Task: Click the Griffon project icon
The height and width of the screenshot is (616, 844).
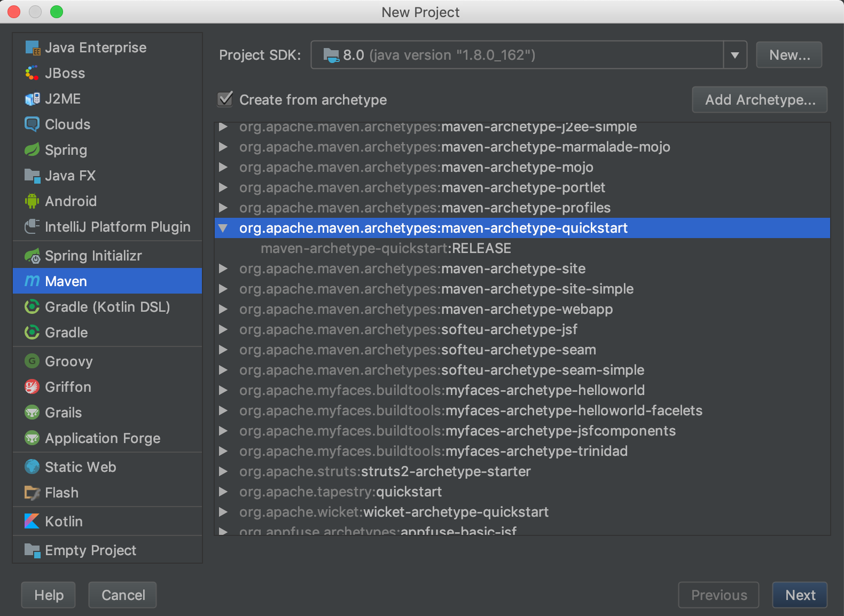Action: (32, 387)
